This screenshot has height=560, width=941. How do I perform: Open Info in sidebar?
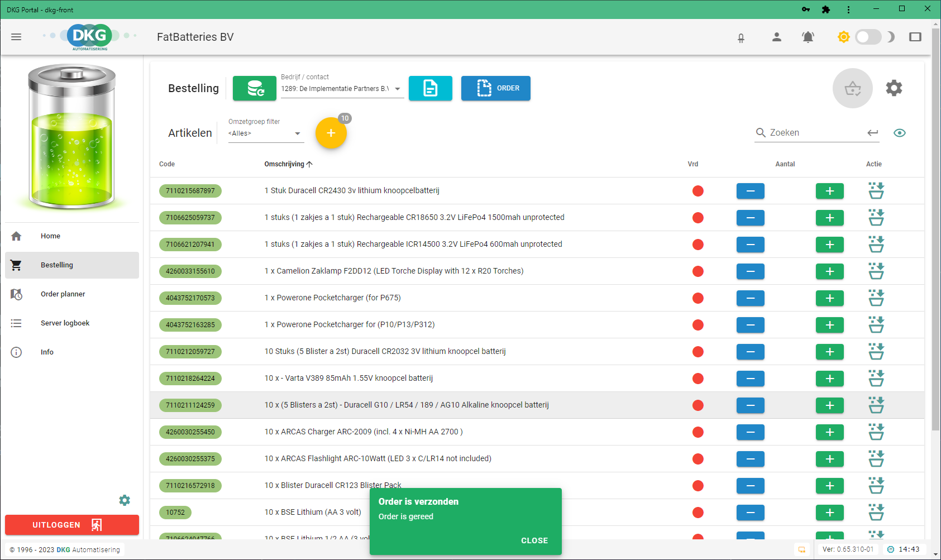pos(72,352)
